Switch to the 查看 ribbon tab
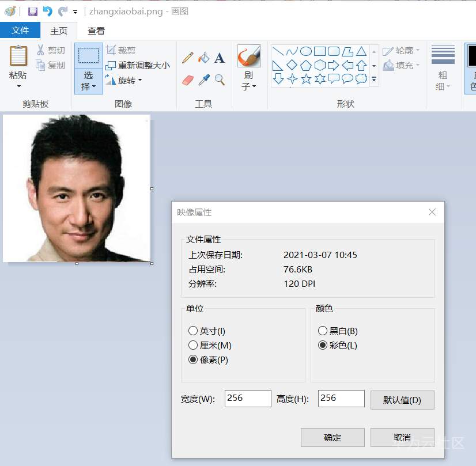 [96, 31]
